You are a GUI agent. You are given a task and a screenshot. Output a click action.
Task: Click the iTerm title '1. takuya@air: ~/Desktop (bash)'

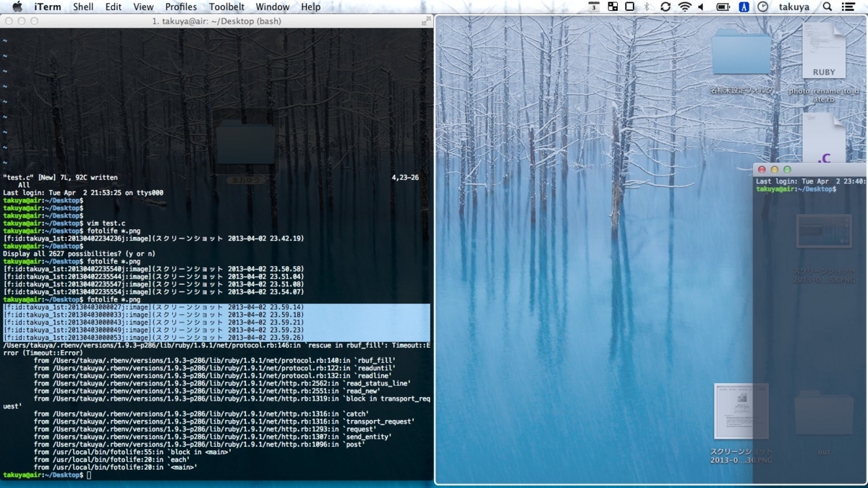pyautogui.click(x=217, y=22)
